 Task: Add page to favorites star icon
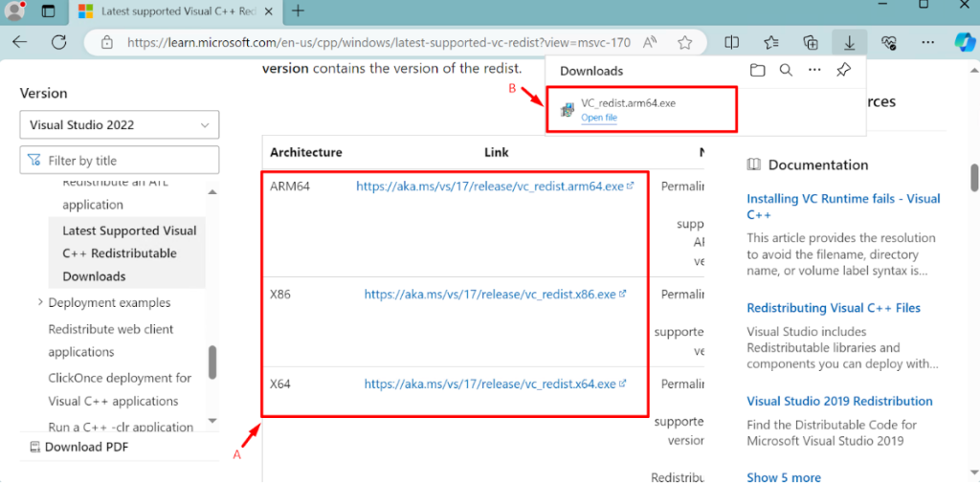coord(685,42)
